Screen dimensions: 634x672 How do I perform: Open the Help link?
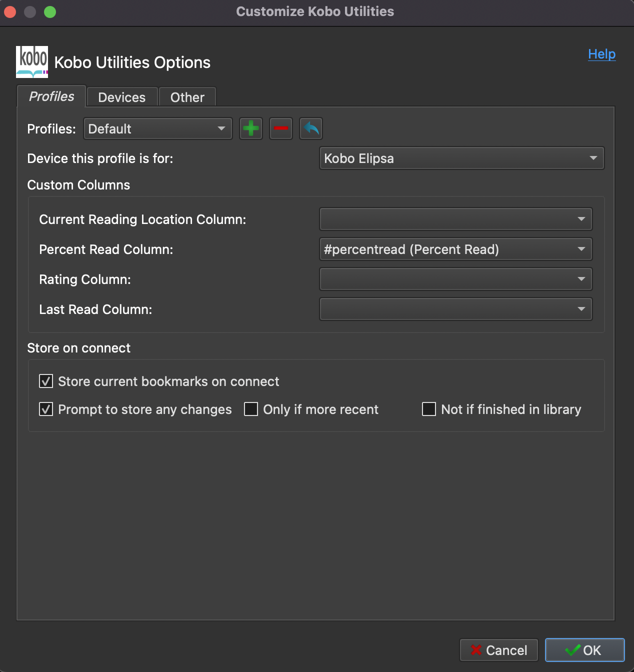(x=602, y=54)
